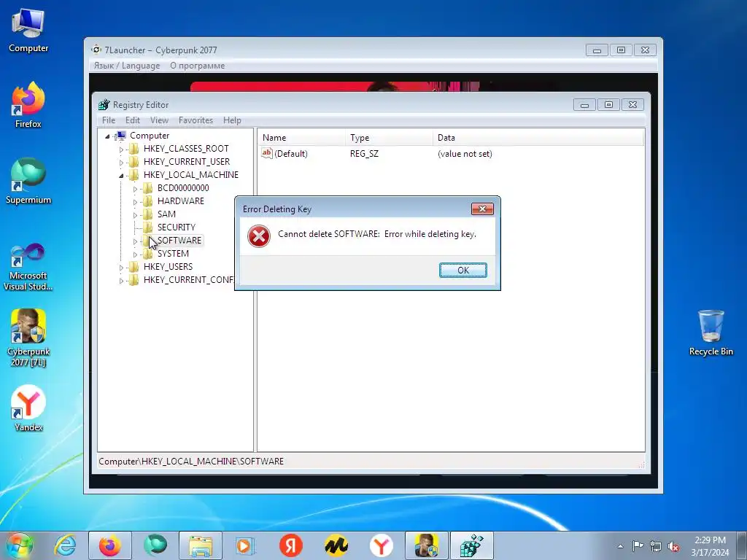Viewport: 747px width, 560px height.
Task: Click the Registry Editor title bar icon
Action: [104, 105]
